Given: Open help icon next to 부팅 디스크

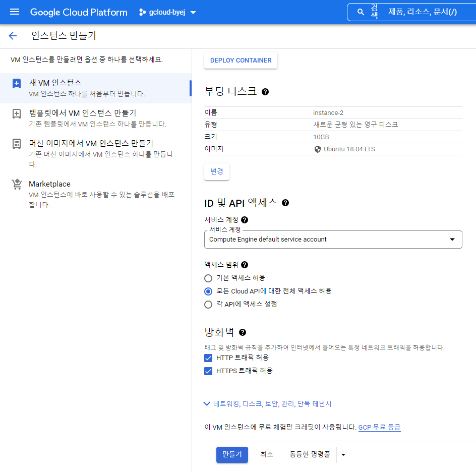Looking at the screenshot, I should [265, 92].
